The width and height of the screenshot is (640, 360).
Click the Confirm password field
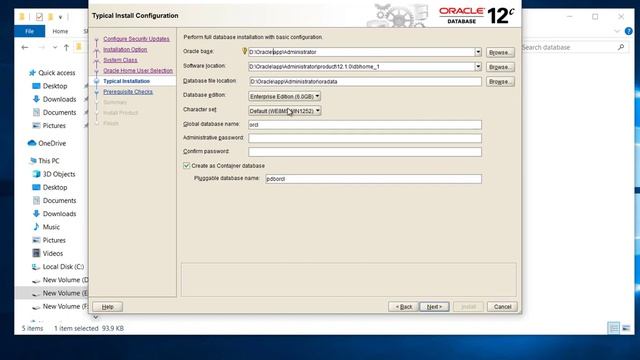pyautogui.click(x=365, y=152)
